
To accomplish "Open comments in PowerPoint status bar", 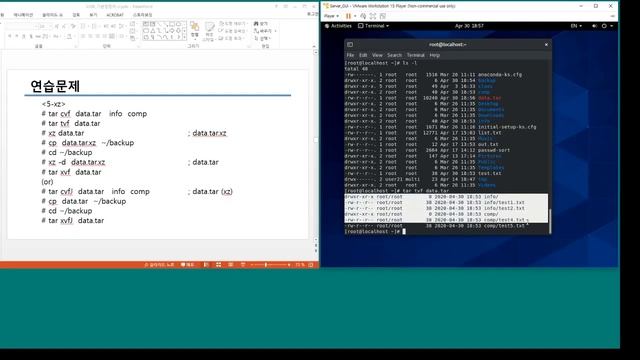I will pos(187,265).
